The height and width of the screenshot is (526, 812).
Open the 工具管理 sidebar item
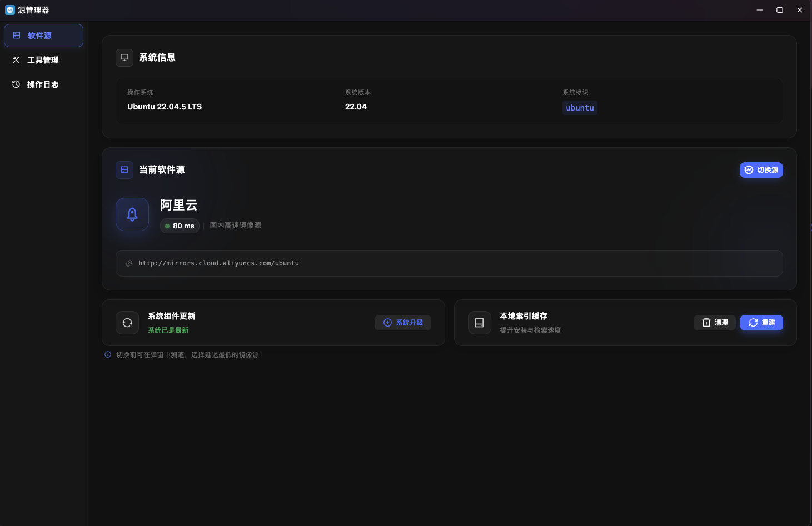(43, 60)
